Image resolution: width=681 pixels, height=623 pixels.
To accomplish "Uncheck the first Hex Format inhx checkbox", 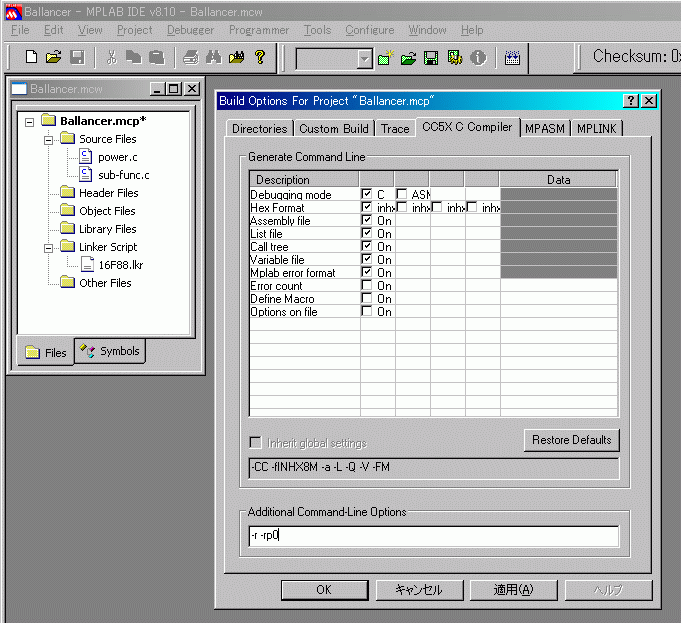I will 367,207.
